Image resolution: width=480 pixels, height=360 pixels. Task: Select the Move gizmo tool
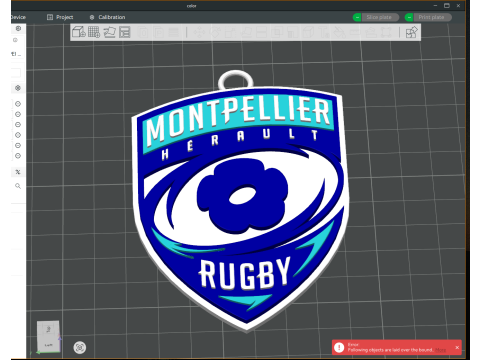pos(199,32)
